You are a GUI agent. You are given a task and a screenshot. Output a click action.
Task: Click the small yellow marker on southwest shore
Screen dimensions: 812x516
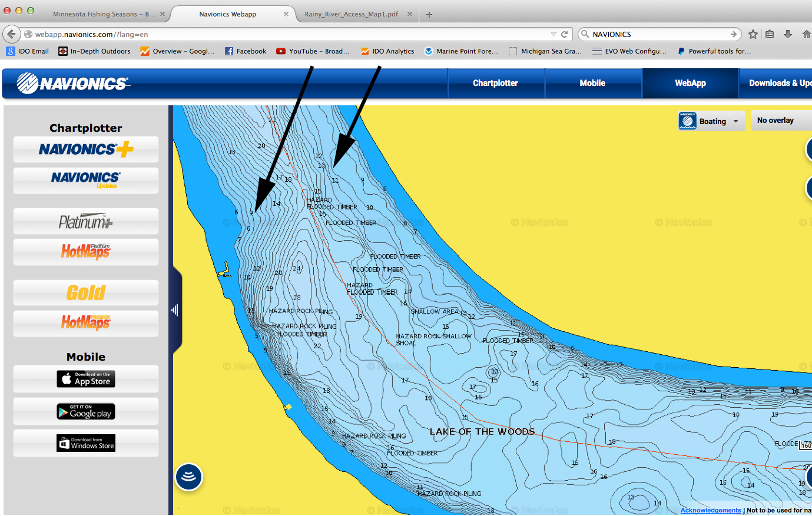[x=287, y=407]
